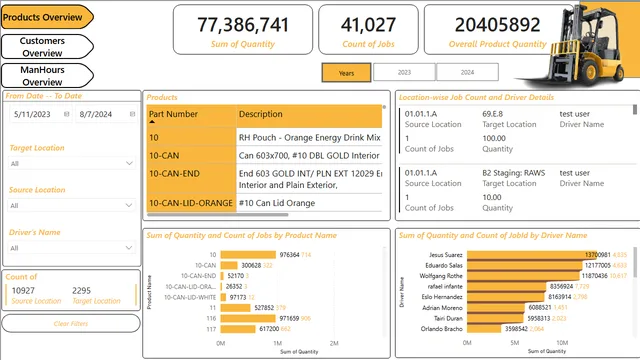Click the Description column header
Image resolution: width=640 pixels, height=360 pixels.
pyautogui.click(x=309, y=116)
